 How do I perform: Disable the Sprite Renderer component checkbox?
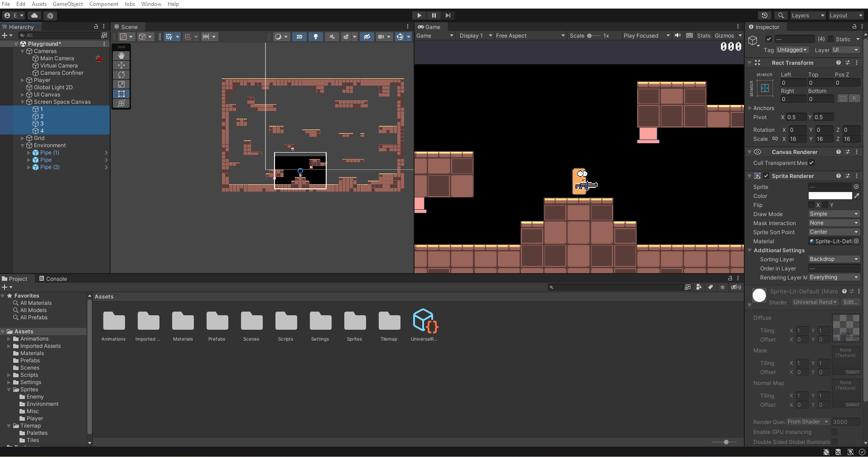click(x=766, y=176)
